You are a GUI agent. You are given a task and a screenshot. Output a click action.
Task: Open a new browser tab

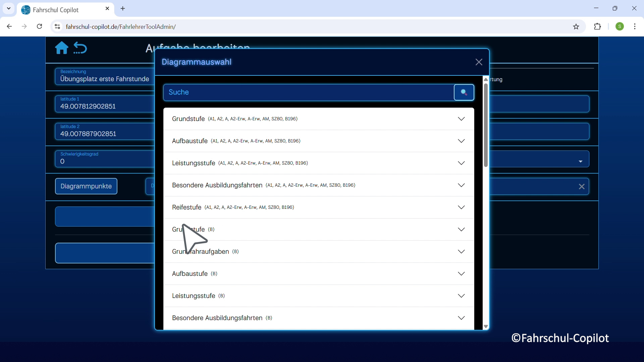(123, 9)
